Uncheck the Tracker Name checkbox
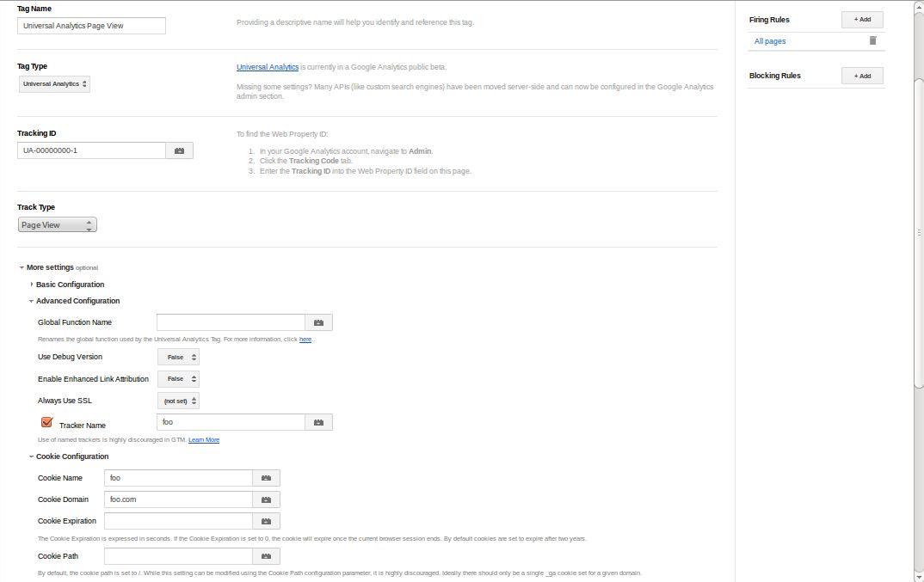Image resolution: width=924 pixels, height=582 pixels. pos(46,422)
